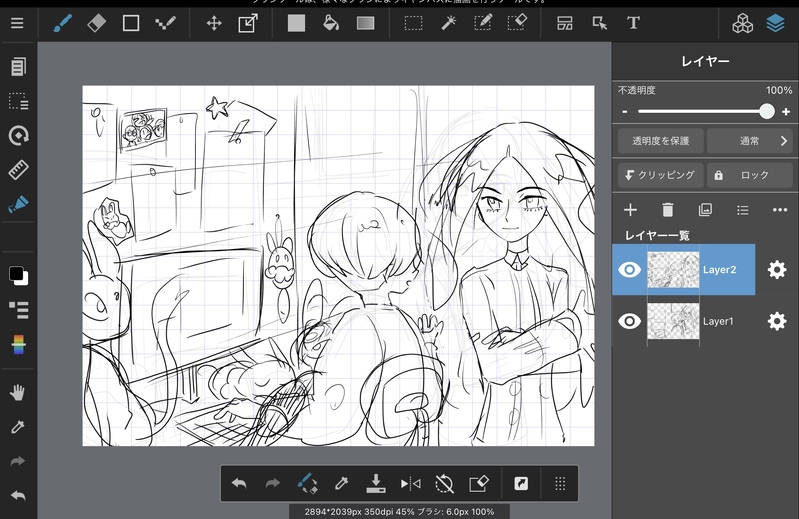Click the clear layer icon in shortcut bar

coord(478,483)
